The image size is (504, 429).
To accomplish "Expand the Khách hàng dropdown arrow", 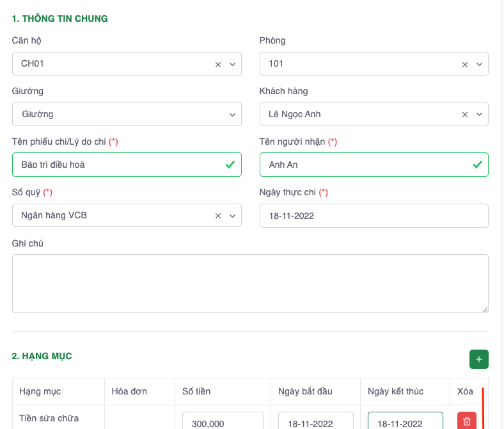I will (479, 115).
